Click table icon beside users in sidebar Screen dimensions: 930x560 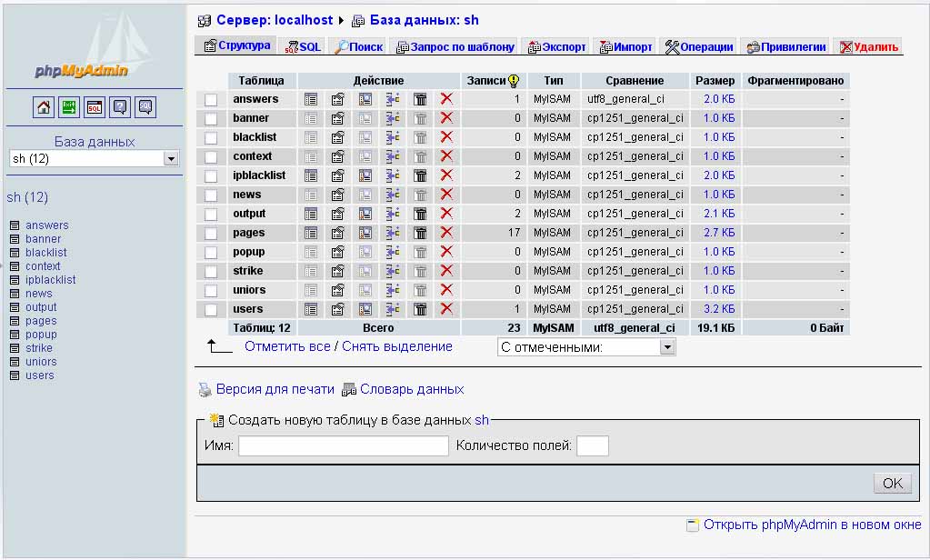pos(15,375)
